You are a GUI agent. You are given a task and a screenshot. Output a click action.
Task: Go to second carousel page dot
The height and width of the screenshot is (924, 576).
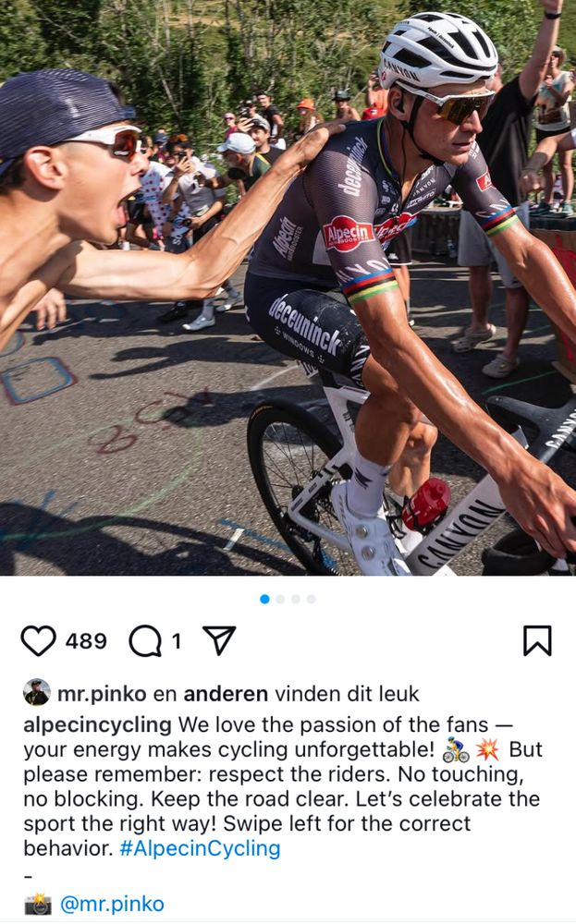[x=280, y=599]
